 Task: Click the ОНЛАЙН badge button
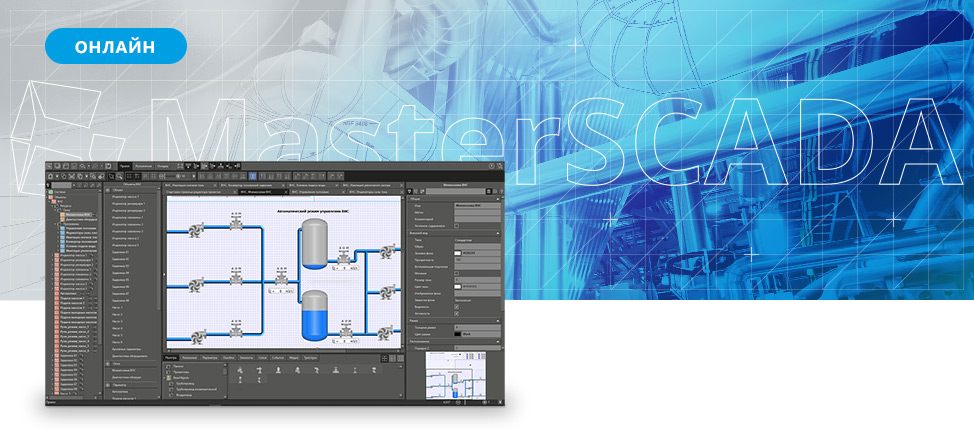click(x=116, y=46)
